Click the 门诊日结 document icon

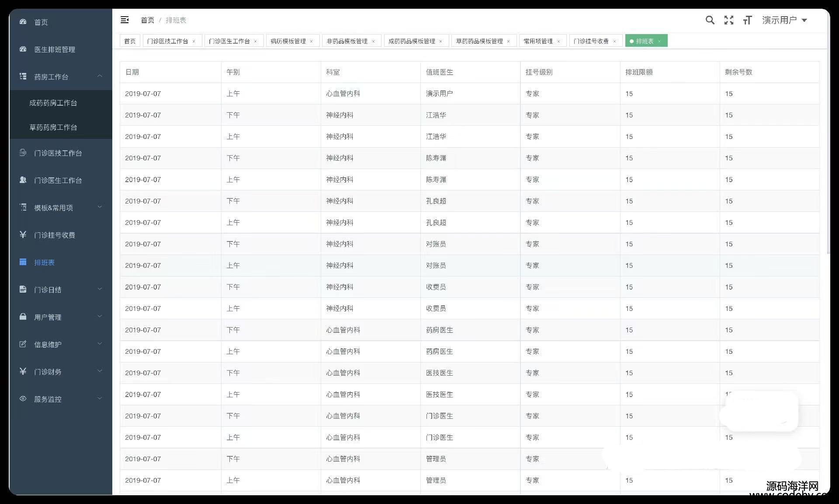point(23,289)
